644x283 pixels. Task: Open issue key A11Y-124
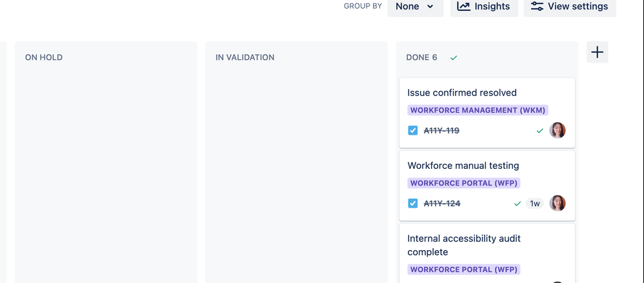(x=442, y=204)
